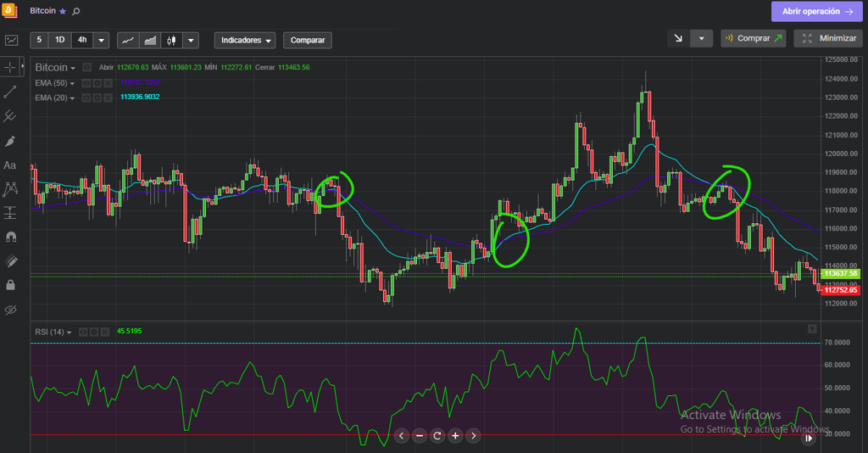Image resolution: width=868 pixels, height=453 pixels.
Task: Click the Bitcoin asset logo icon
Action: (x=8, y=10)
